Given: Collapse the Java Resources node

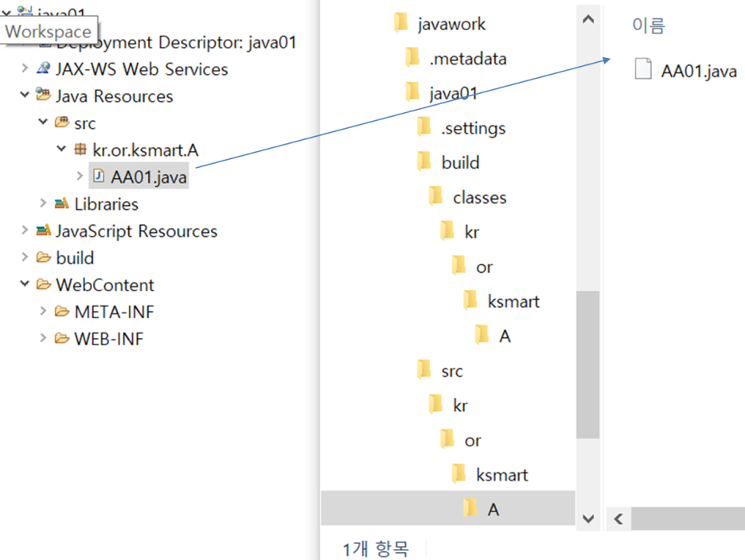Looking at the screenshot, I should click(x=25, y=95).
